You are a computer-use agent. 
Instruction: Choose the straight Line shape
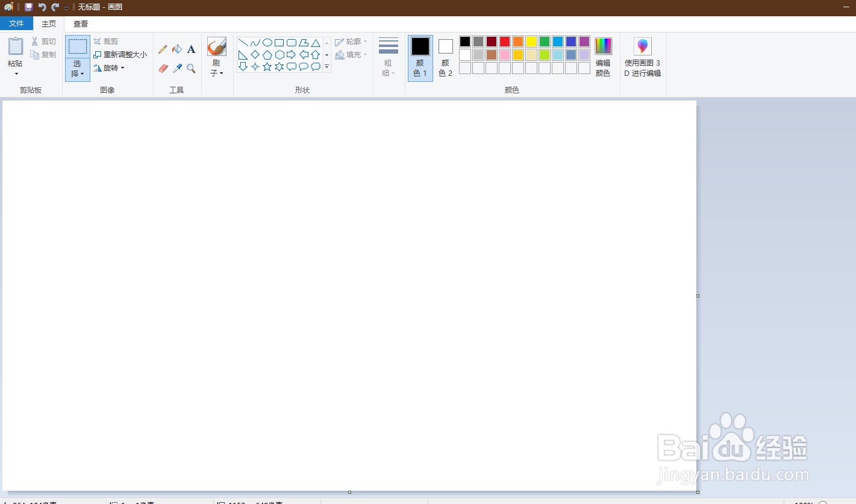click(x=243, y=43)
